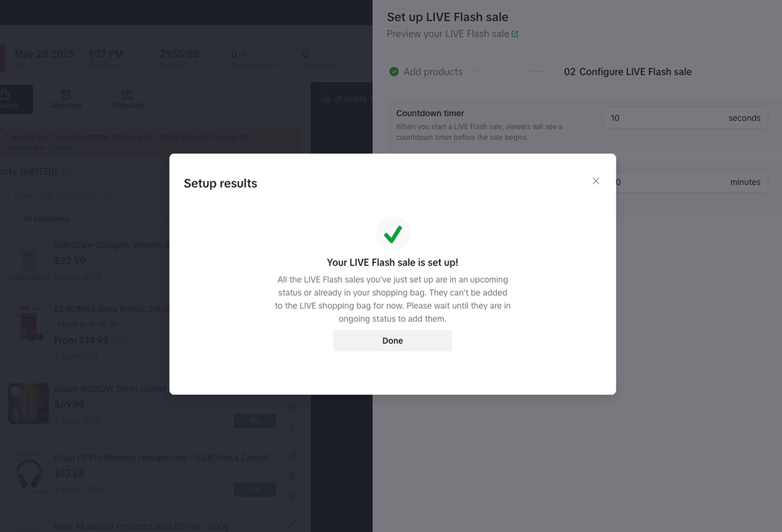Refresh the products list
The height and width of the screenshot is (532, 782).
(67, 172)
